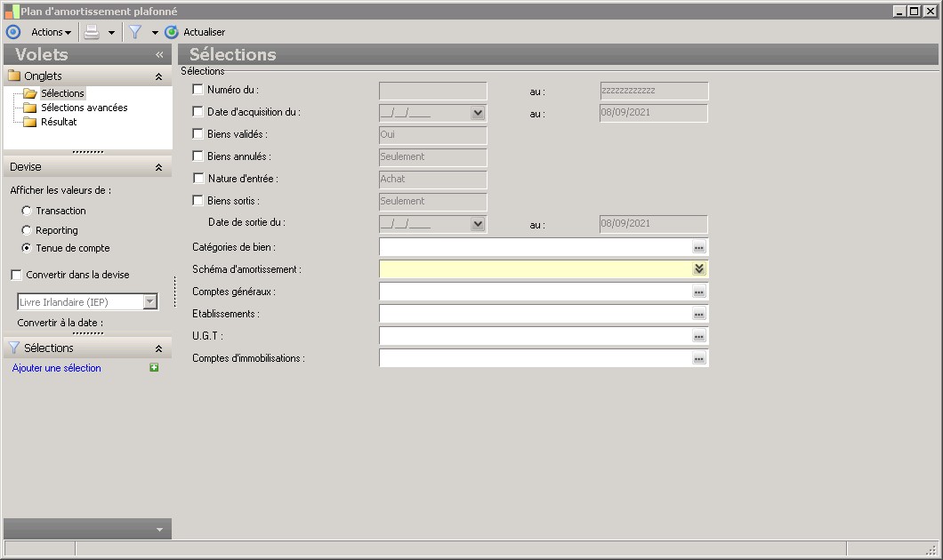
Task: Click the Etablissements text field
Action: tap(536, 314)
